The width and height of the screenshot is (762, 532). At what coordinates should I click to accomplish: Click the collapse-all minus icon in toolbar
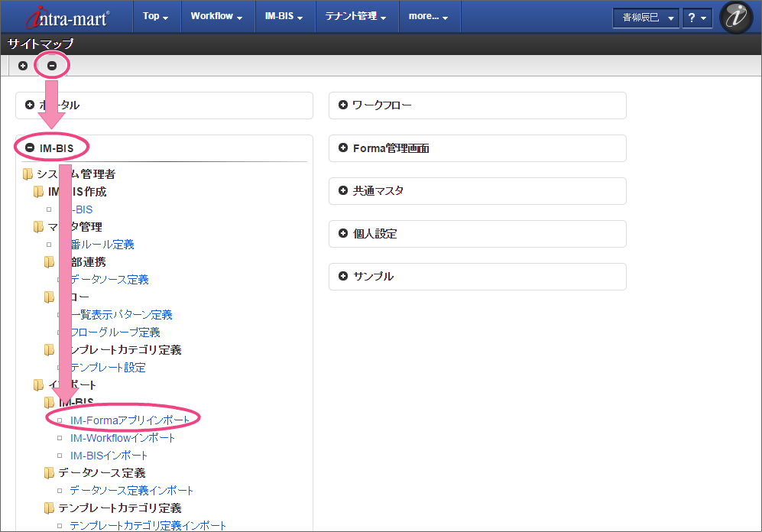click(x=52, y=66)
